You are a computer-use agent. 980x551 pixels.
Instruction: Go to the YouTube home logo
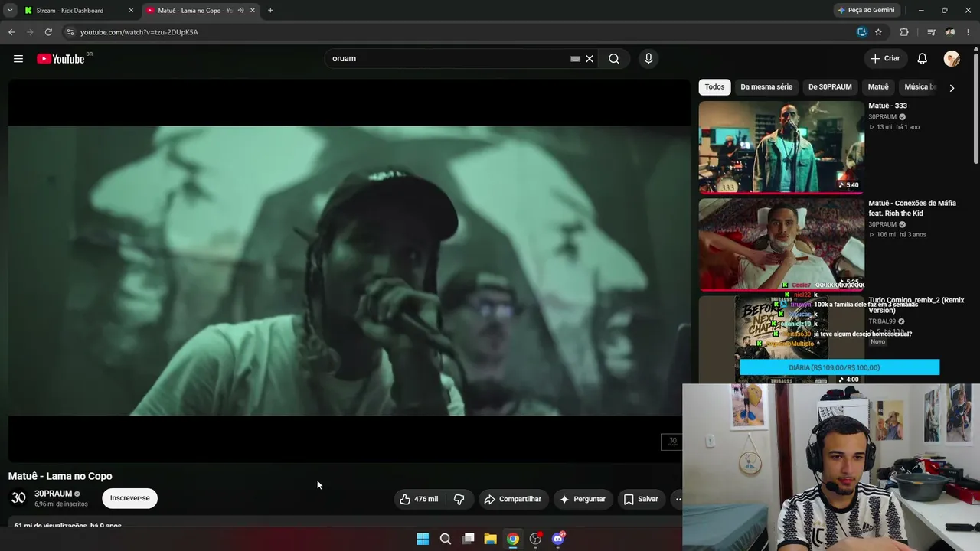[x=60, y=59]
